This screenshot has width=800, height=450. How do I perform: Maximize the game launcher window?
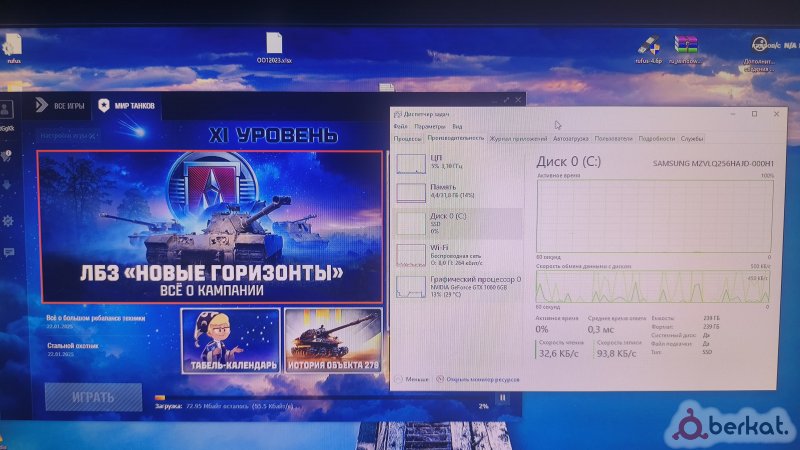pyautogui.click(x=506, y=100)
